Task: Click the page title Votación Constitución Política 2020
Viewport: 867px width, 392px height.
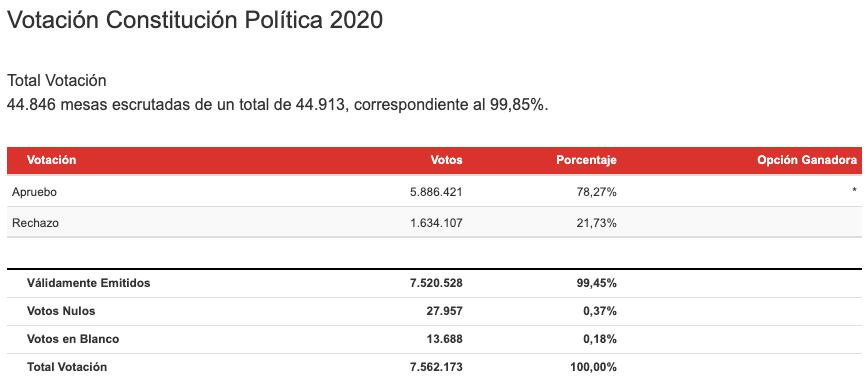Action: (x=195, y=20)
